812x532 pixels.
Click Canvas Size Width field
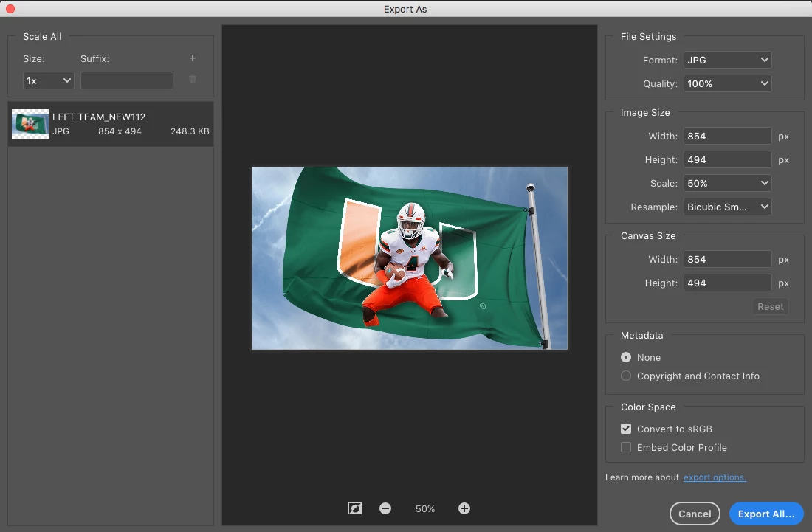tap(728, 259)
